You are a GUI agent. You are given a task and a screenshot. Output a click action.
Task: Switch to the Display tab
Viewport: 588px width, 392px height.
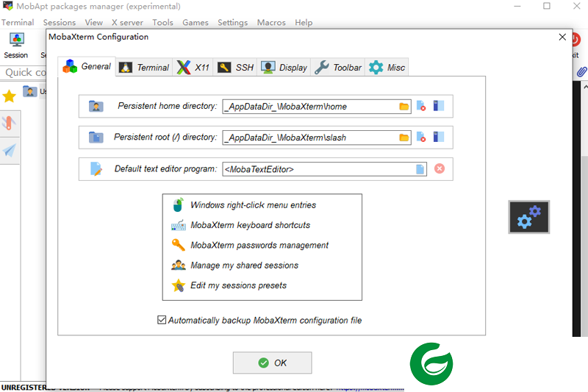pyautogui.click(x=284, y=68)
